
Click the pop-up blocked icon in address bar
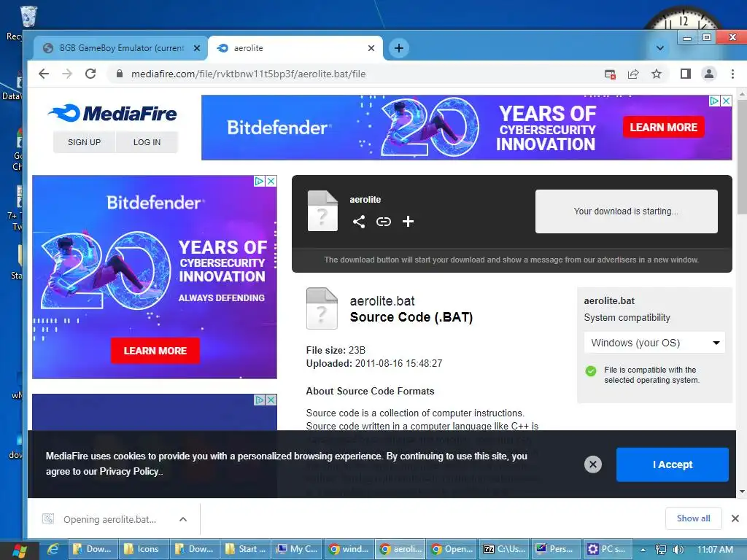point(610,74)
